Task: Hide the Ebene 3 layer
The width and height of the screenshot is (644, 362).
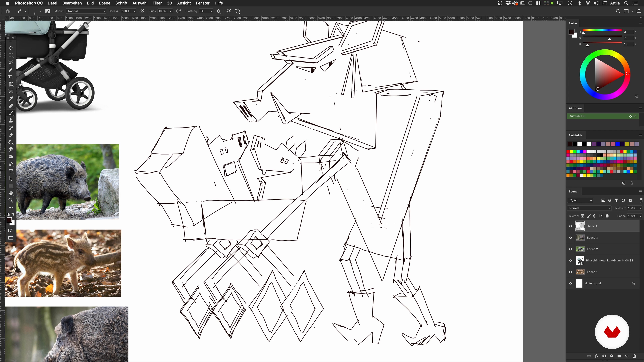Action: (x=571, y=238)
